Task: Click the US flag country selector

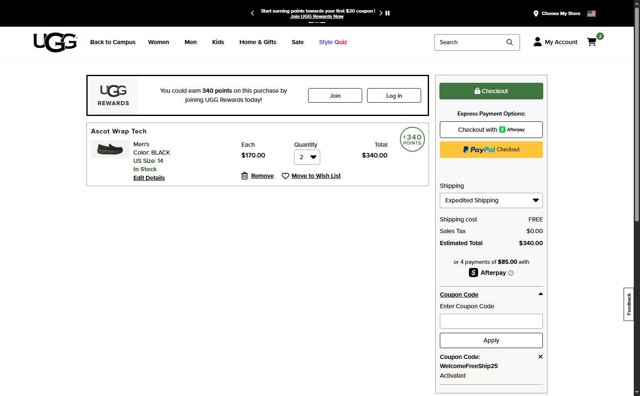Action: (x=591, y=13)
